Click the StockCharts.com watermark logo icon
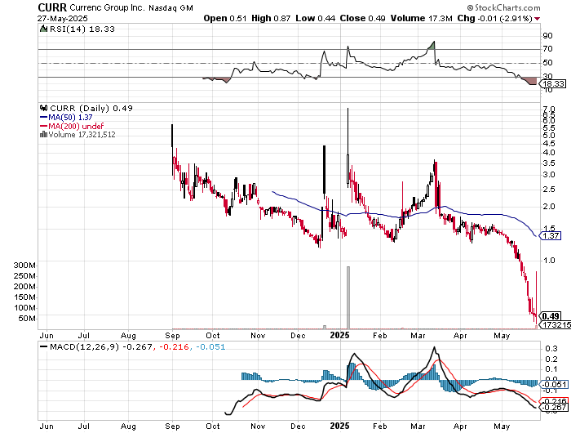571x433 pixels. (470, 8)
